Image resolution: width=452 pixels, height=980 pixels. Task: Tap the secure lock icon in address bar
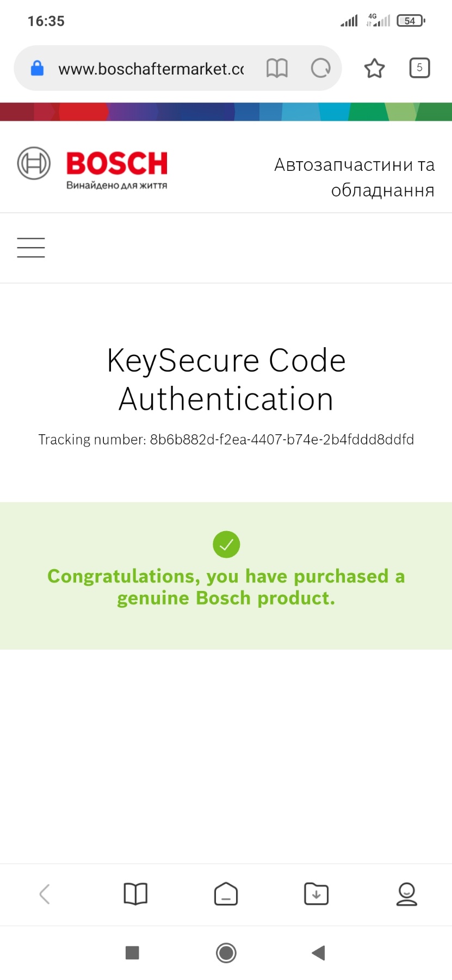pos(37,69)
